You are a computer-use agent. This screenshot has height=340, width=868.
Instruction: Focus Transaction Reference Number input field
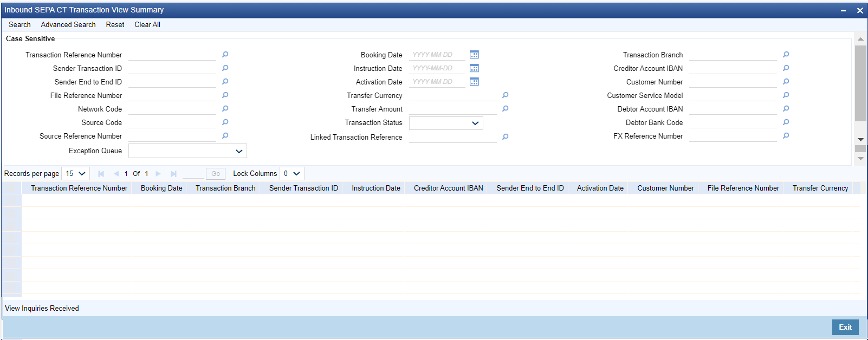tap(172, 55)
